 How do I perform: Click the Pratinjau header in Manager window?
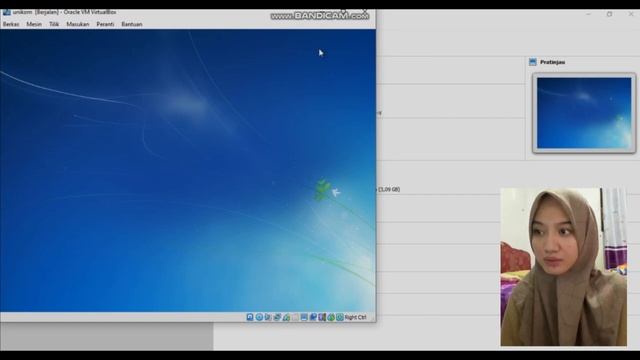click(x=552, y=62)
